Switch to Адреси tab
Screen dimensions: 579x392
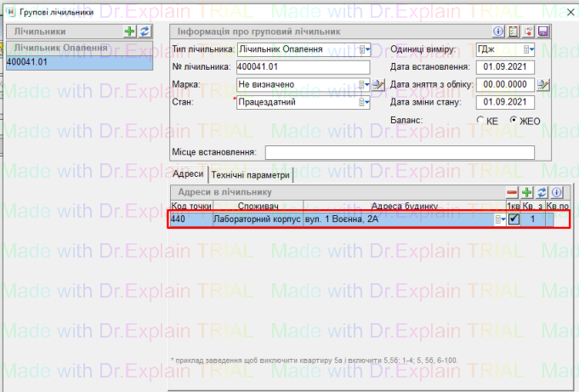point(188,174)
